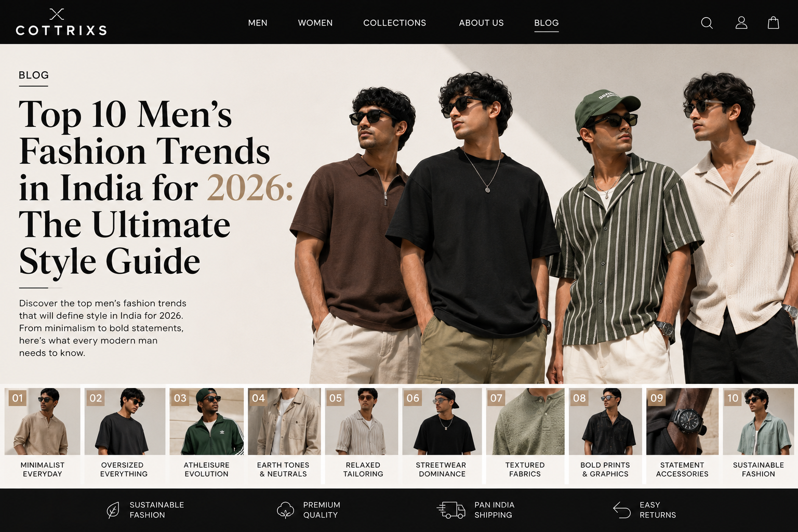Open trend 05 Relaxed Tailoring thumbnail
This screenshot has width=798, height=532.
(362, 421)
